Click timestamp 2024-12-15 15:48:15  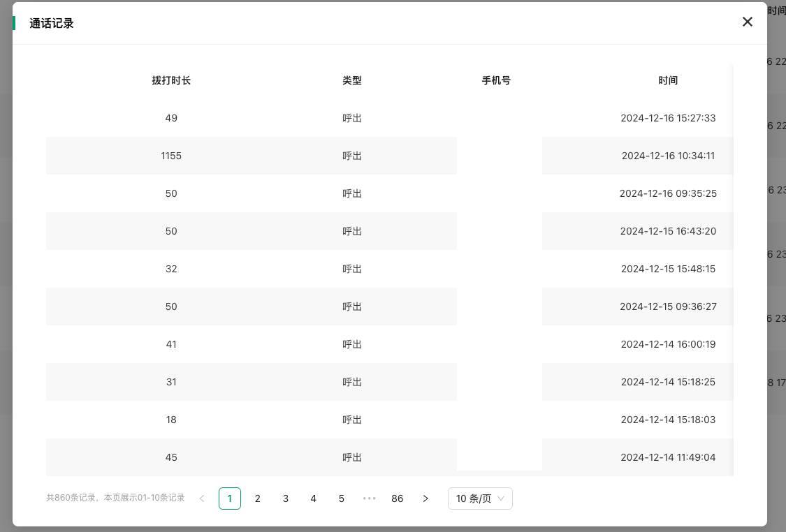point(668,269)
